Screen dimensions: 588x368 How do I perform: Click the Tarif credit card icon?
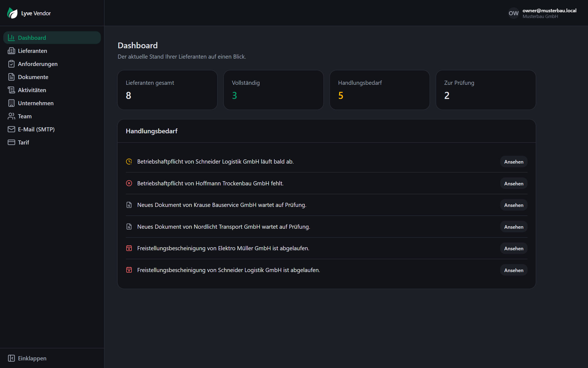(11, 142)
